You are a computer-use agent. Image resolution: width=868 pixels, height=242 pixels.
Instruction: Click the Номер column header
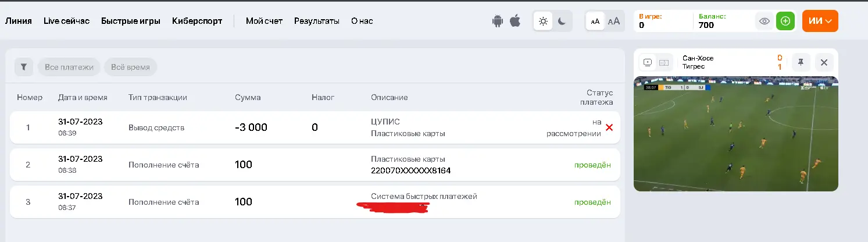pos(30,97)
